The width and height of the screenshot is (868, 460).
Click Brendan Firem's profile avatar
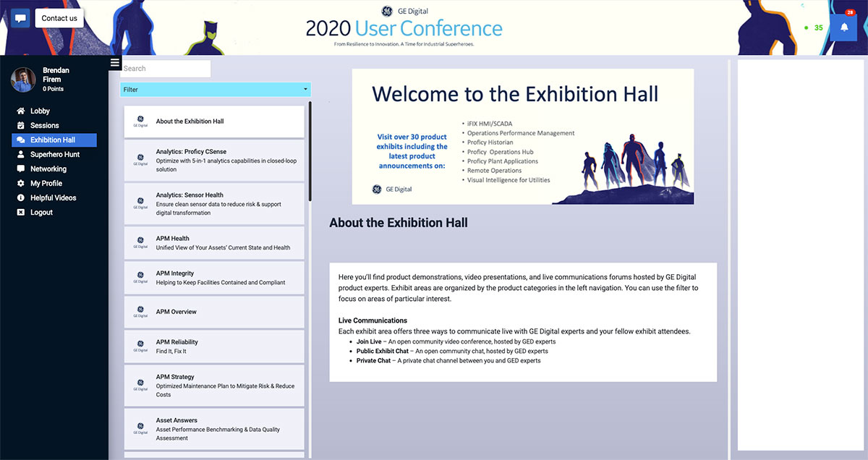click(x=23, y=80)
